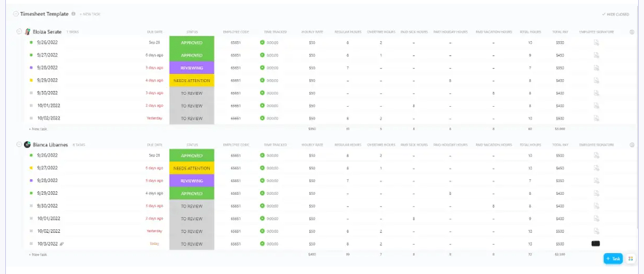
Task: Sort by STATUS header in Eloiza Serate group
Action: (192, 32)
